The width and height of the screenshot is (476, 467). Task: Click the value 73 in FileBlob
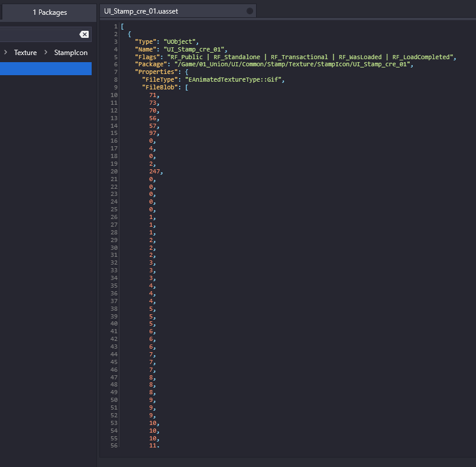point(153,103)
